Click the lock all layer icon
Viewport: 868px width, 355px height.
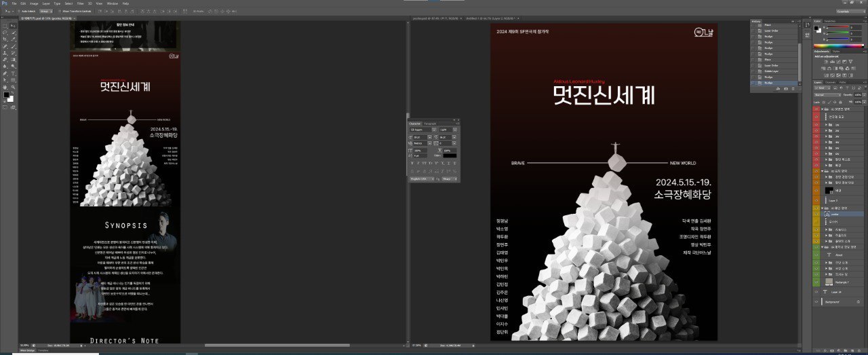point(840,102)
